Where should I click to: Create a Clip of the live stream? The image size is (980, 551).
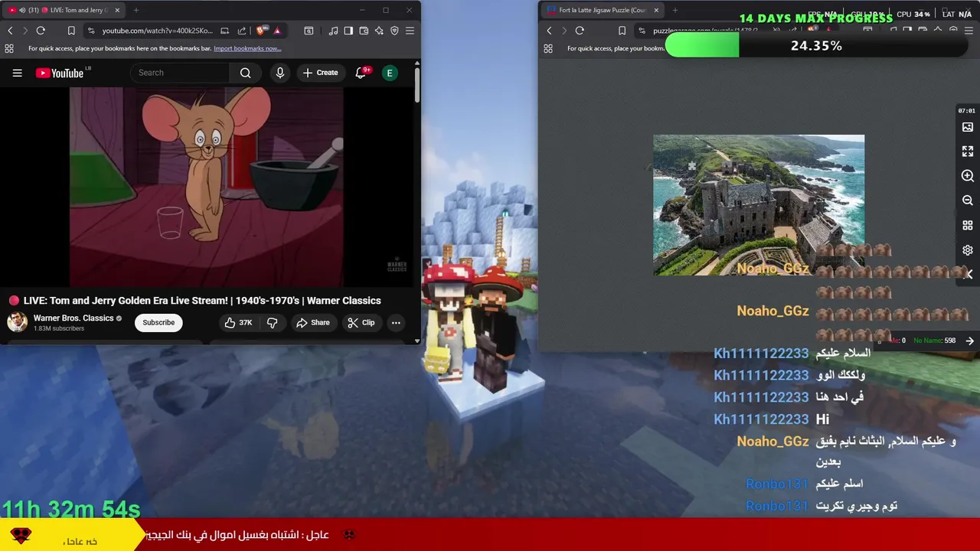tap(361, 322)
